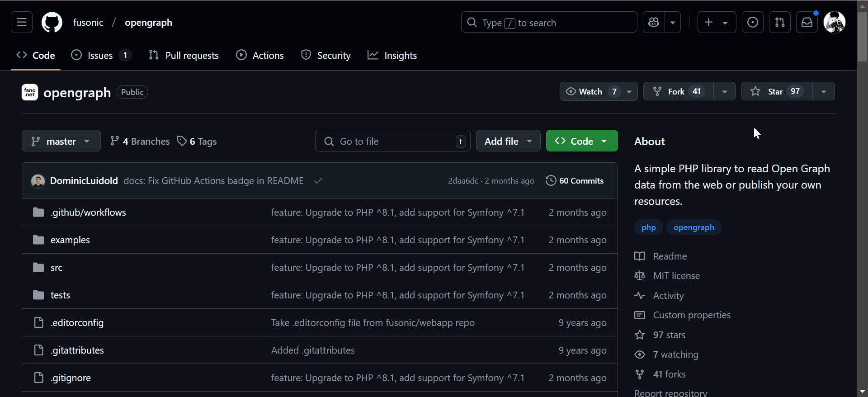Open 'Added .gitattributes' commit message
Viewport: 868px width, 397px height.
coord(313,350)
